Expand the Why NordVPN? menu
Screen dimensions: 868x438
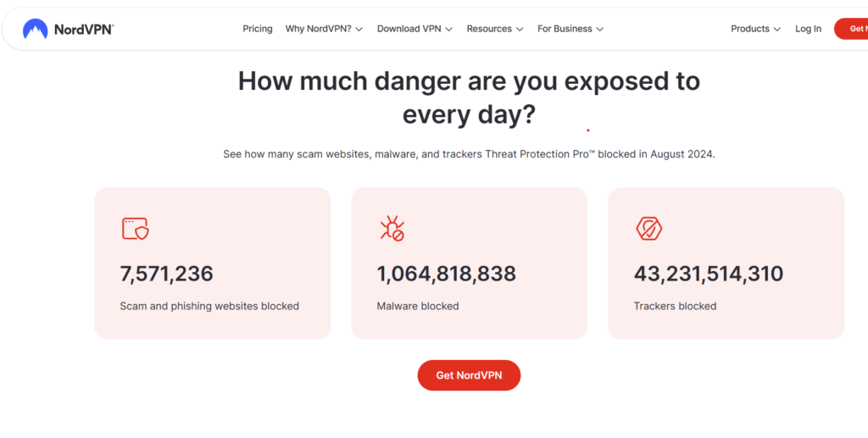(324, 29)
